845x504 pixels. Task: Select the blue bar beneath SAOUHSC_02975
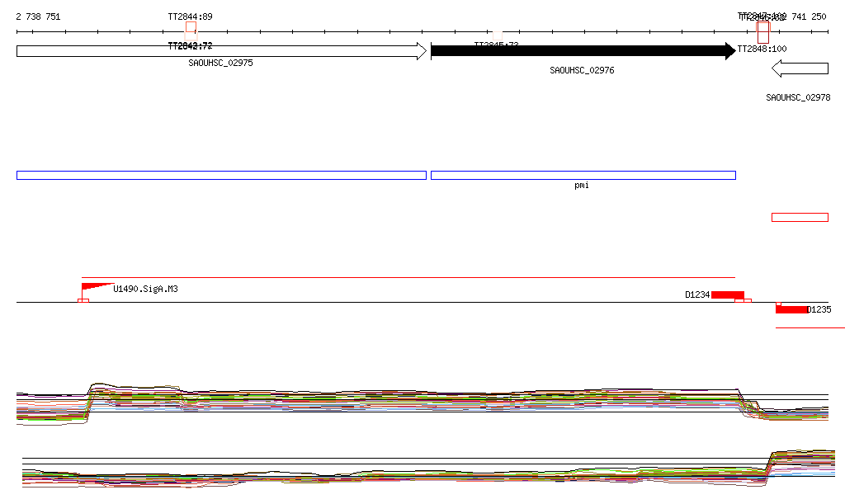tap(221, 175)
